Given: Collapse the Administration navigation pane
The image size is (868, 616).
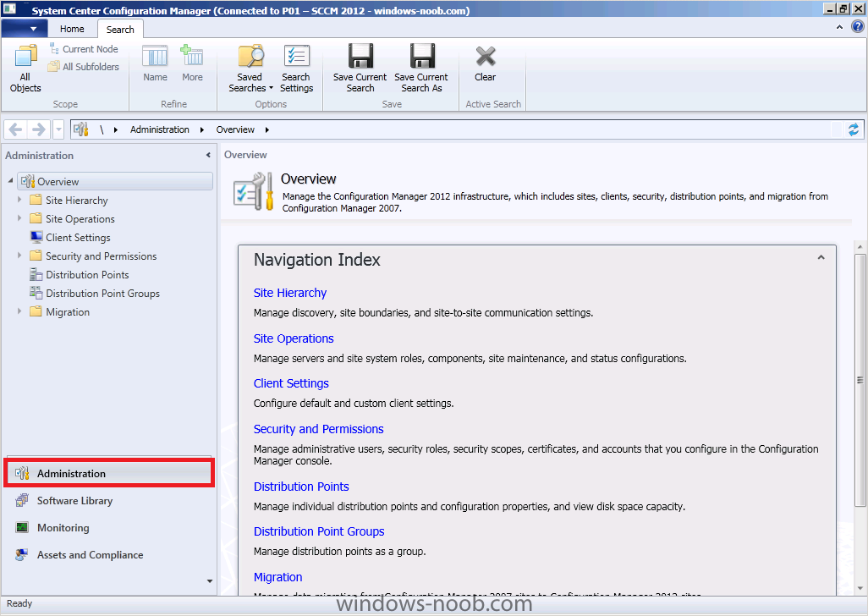Looking at the screenshot, I should [208, 156].
